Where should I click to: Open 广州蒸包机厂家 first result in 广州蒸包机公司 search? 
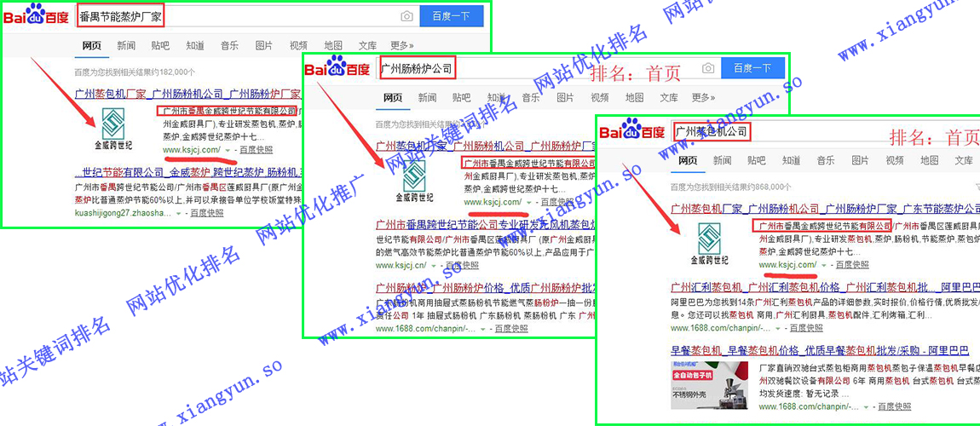[x=825, y=209]
